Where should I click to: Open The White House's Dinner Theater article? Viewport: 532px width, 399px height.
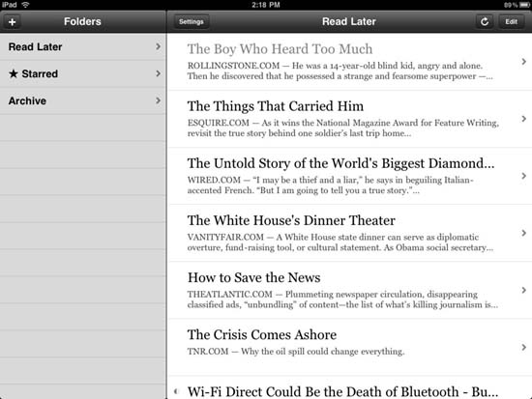[x=349, y=233]
